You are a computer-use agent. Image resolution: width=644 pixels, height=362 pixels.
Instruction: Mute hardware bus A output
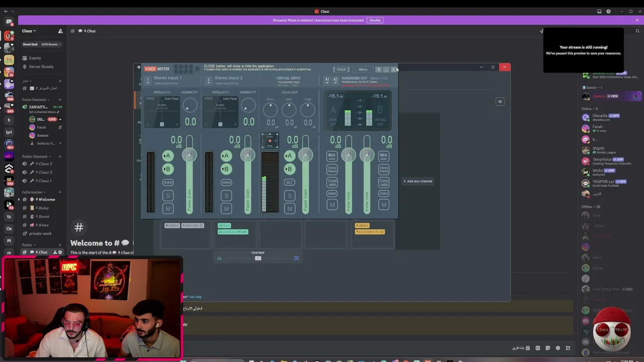point(332,205)
